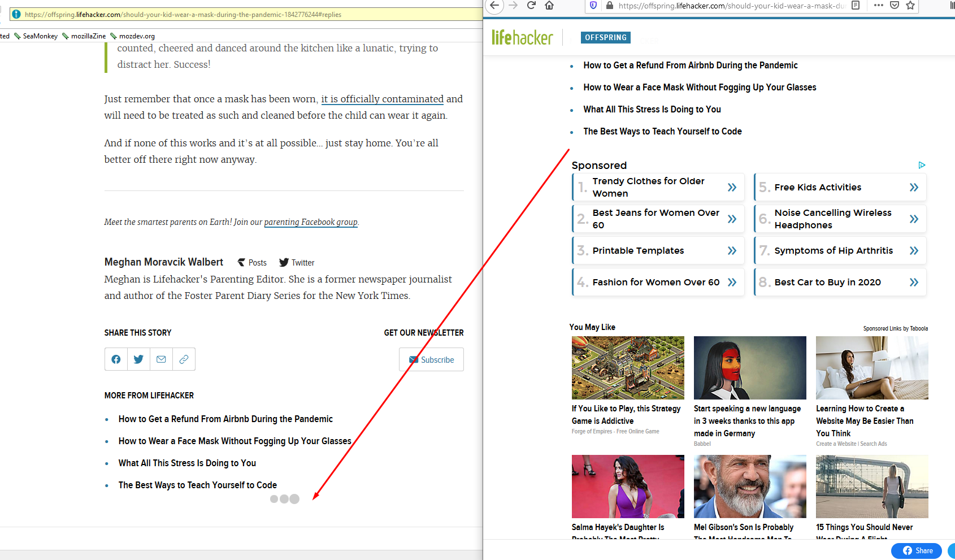955x560 pixels.
Task: Go to home page via home icon
Action: point(549,5)
